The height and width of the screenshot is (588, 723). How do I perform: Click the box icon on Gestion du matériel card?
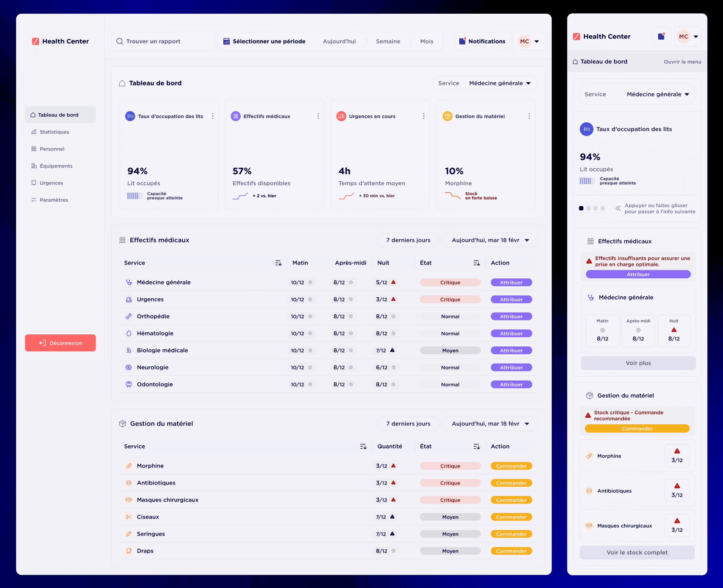point(447,116)
